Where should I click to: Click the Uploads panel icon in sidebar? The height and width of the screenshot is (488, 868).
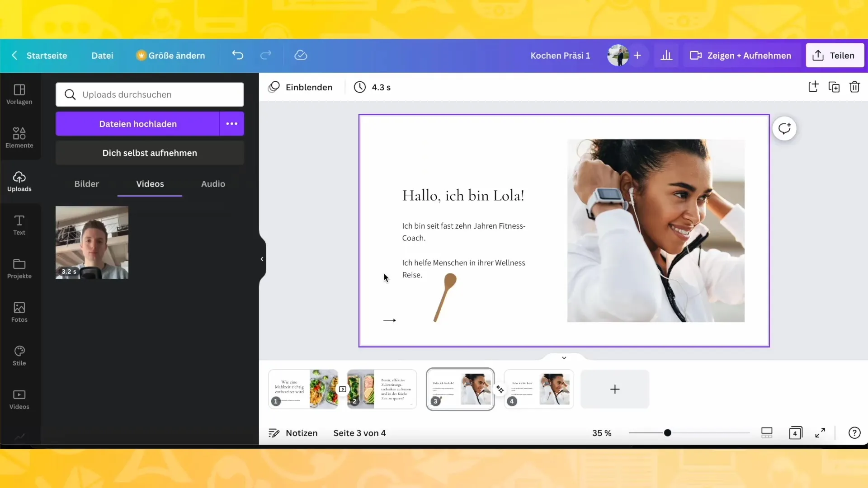click(19, 181)
